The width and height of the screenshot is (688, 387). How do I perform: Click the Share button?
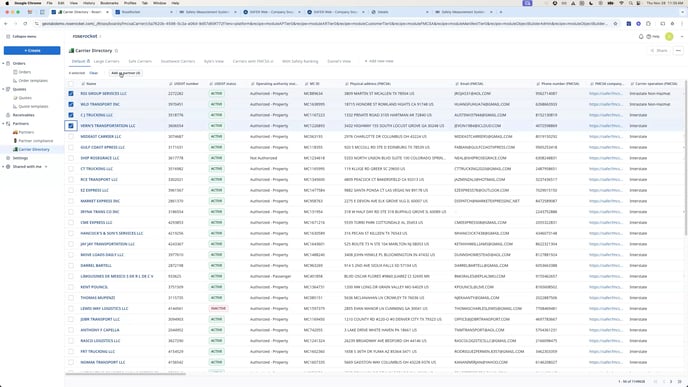[659, 51]
